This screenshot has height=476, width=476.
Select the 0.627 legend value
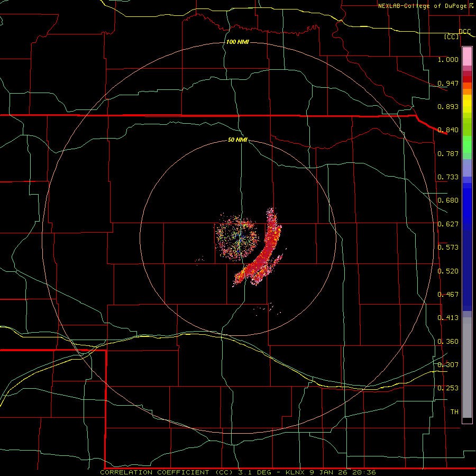[x=448, y=224]
